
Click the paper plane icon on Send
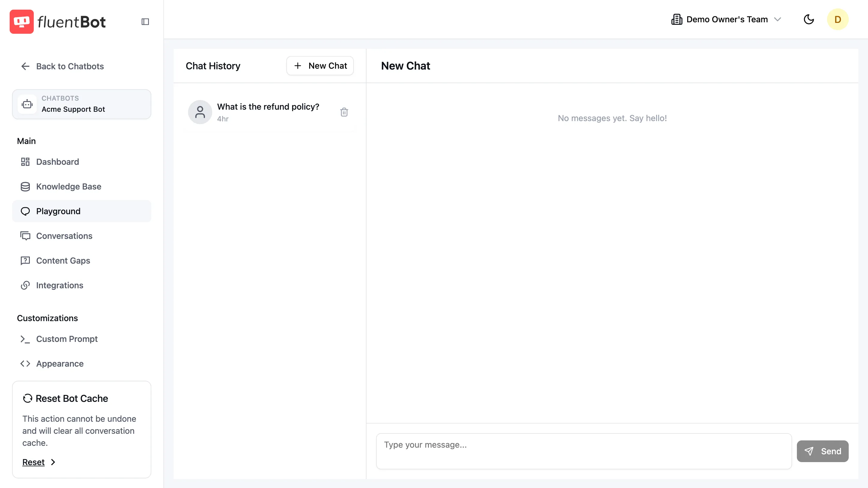(x=809, y=451)
